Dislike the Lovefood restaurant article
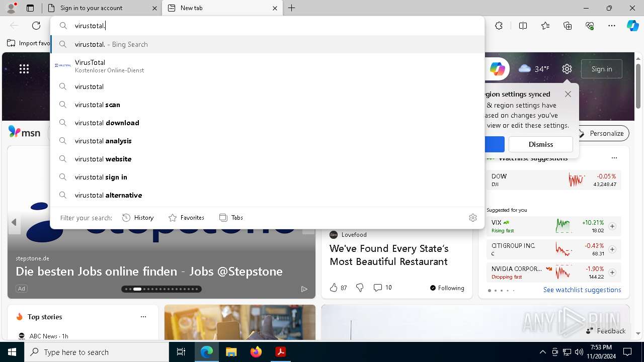Viewport: 644px width, 362px height. [360, 288]
